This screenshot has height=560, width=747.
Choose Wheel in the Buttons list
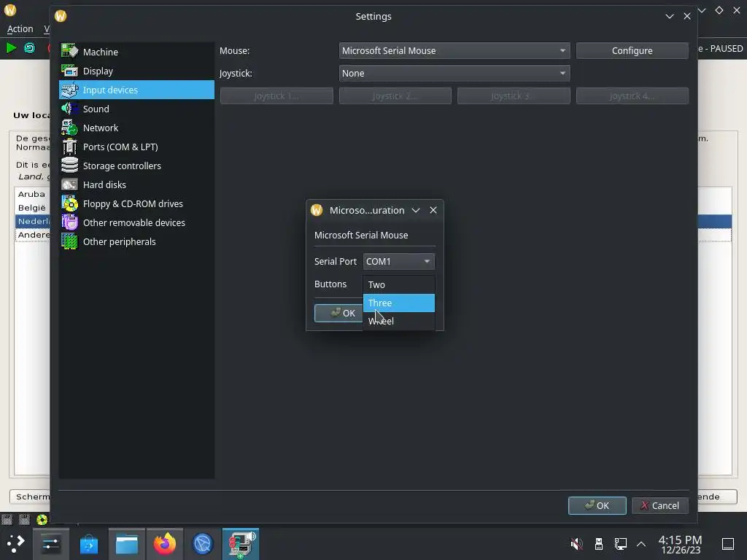[399, 321]
